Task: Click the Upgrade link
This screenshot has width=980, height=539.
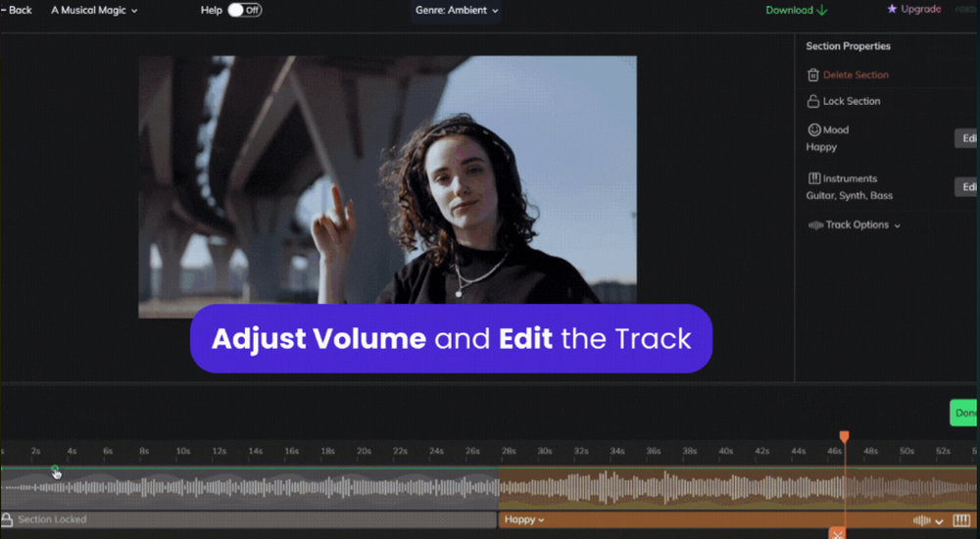Action: [920, 9]
